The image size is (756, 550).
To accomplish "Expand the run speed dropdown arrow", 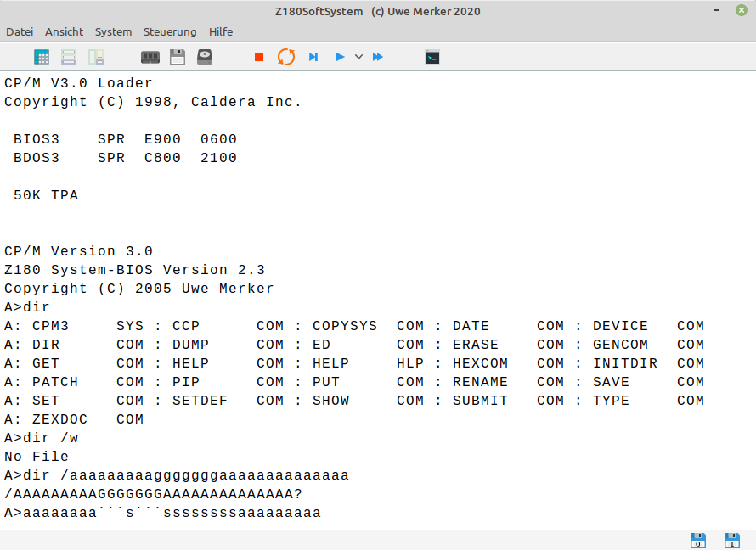I will 358,57.
